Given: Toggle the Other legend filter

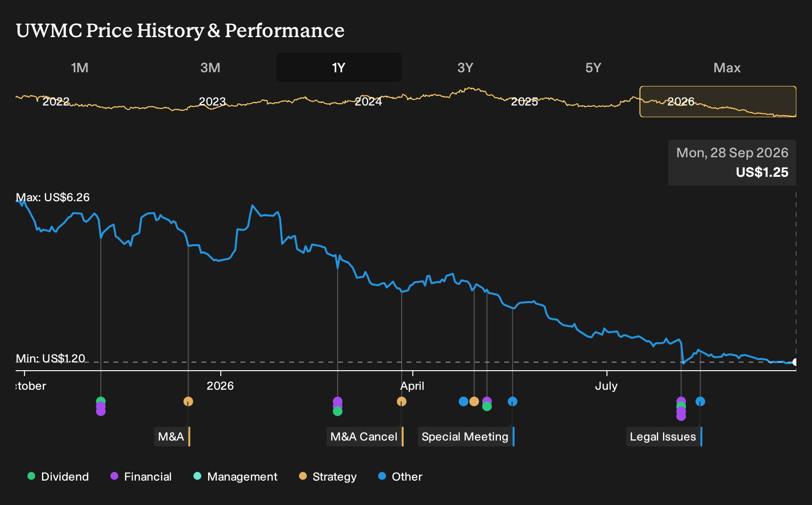Looking at the screenshot, I should click(x=400, y=477).
